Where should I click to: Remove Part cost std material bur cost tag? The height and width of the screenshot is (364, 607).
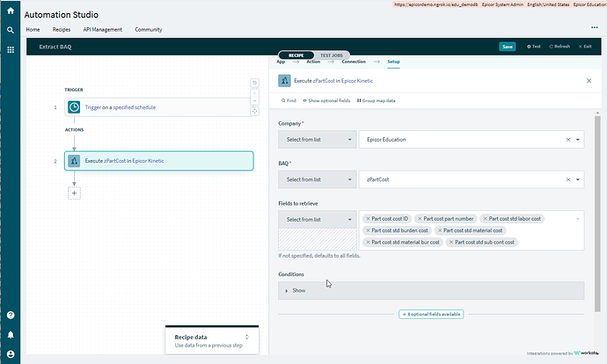(x=368, y=242)
